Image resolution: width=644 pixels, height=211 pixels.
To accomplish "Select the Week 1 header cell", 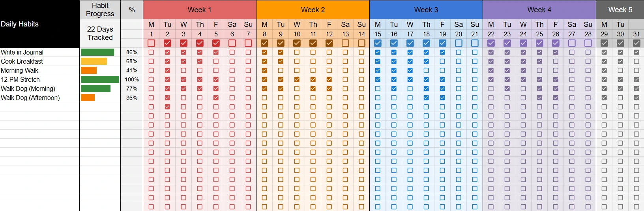I will (200, 10).
